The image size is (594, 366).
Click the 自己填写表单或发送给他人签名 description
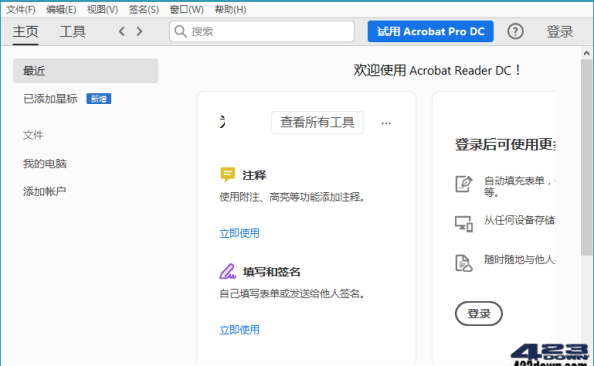(x=292, y=294)
